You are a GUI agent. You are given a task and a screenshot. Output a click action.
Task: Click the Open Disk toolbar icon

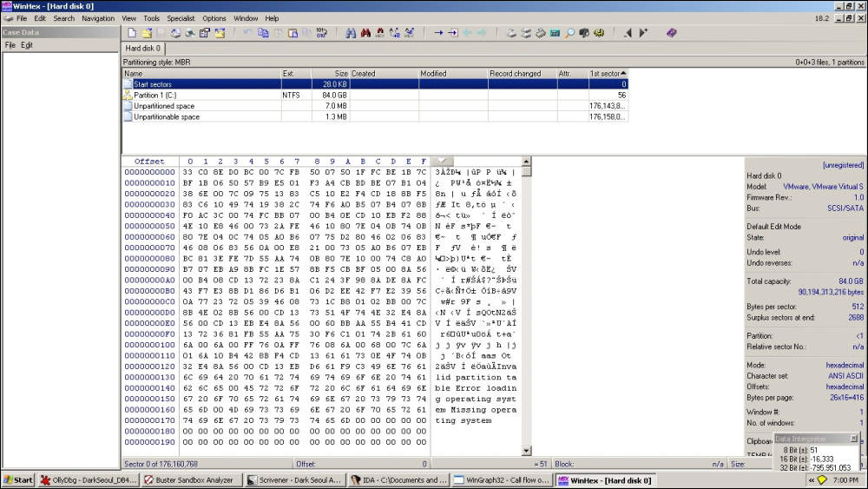click(511, 33)
